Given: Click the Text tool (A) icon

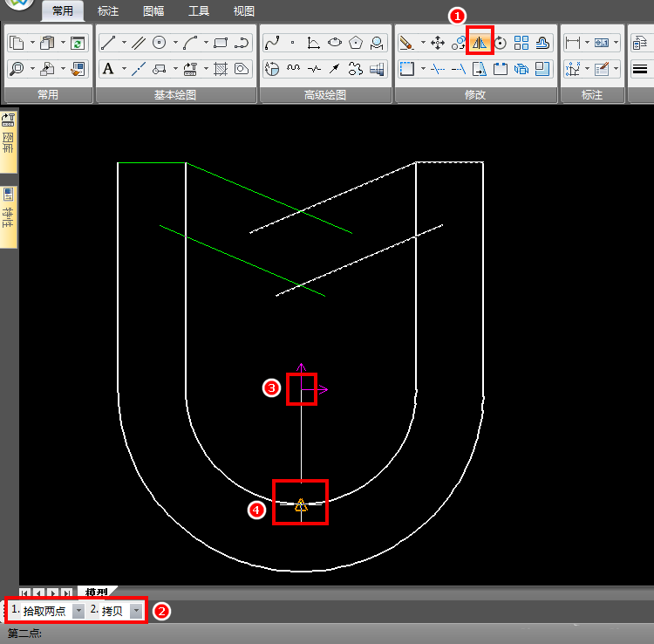Looking at the screenshot, I should pos(108,68).
